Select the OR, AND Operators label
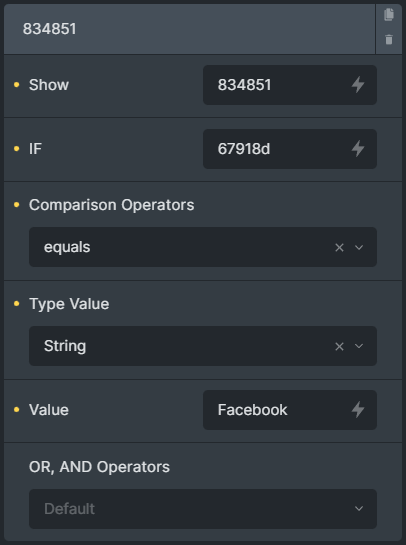This screenshot has width=406, height=545. 99,467
